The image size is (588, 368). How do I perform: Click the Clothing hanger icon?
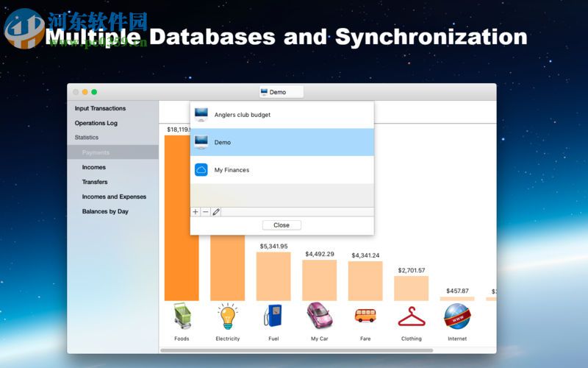[x=412, y=316]
